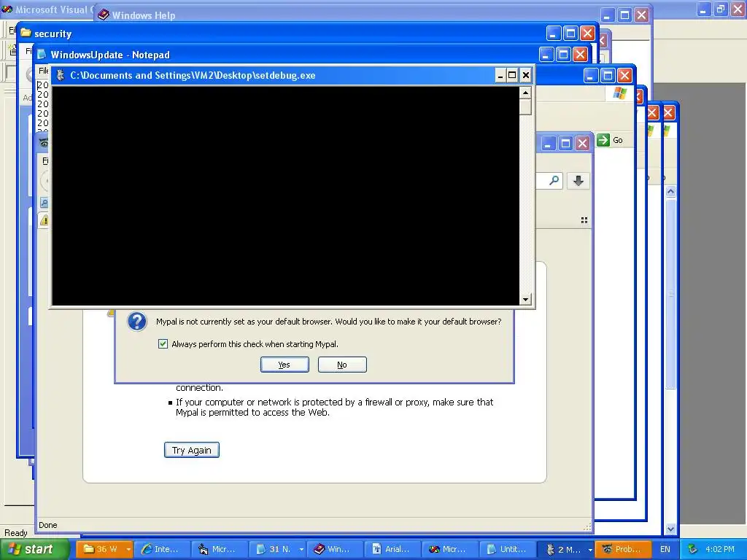Open the Downloads arrow in Mypal toolbar
This screenshot has width=747, height=560.
[578, 181]
